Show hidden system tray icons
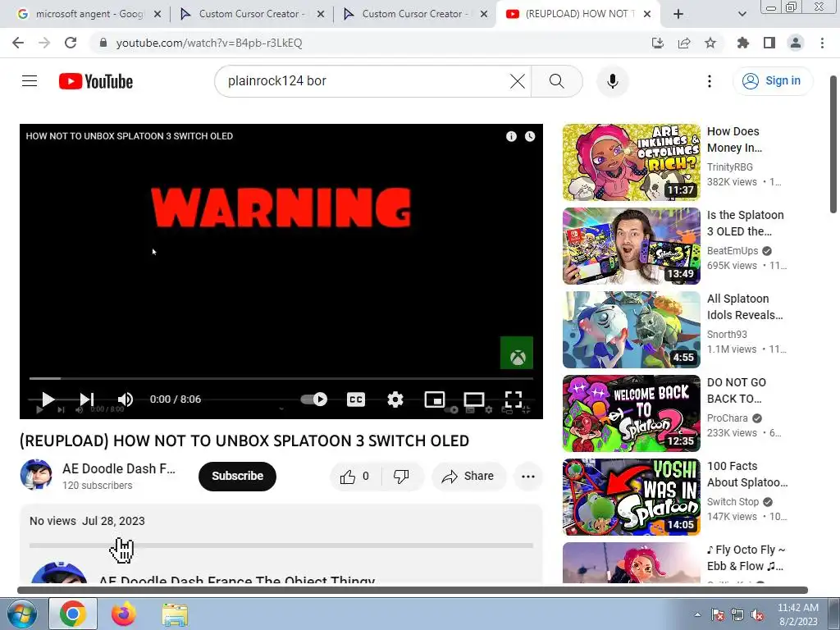The width and height of the screenshot is (840, 630). (x=697, y=615)
